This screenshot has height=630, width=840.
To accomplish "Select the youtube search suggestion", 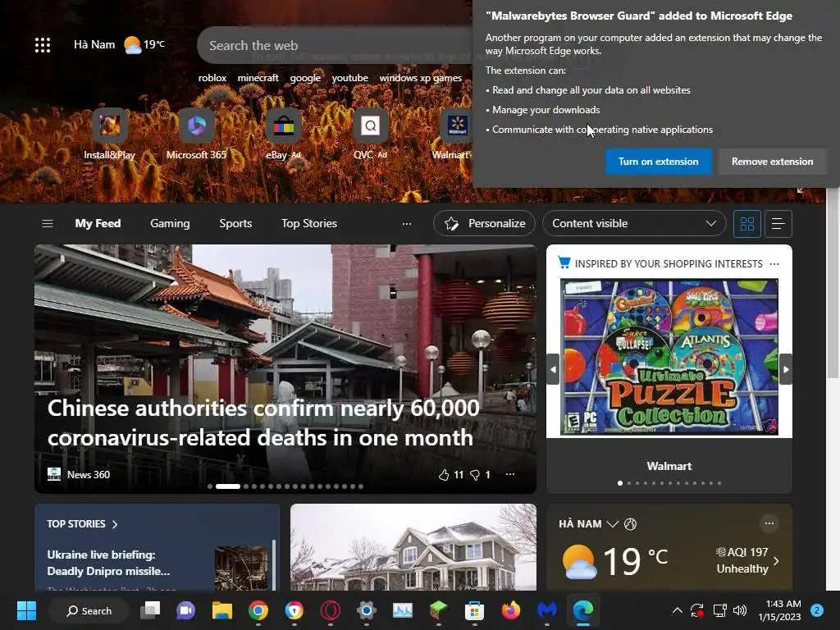I will coord(349,78).
